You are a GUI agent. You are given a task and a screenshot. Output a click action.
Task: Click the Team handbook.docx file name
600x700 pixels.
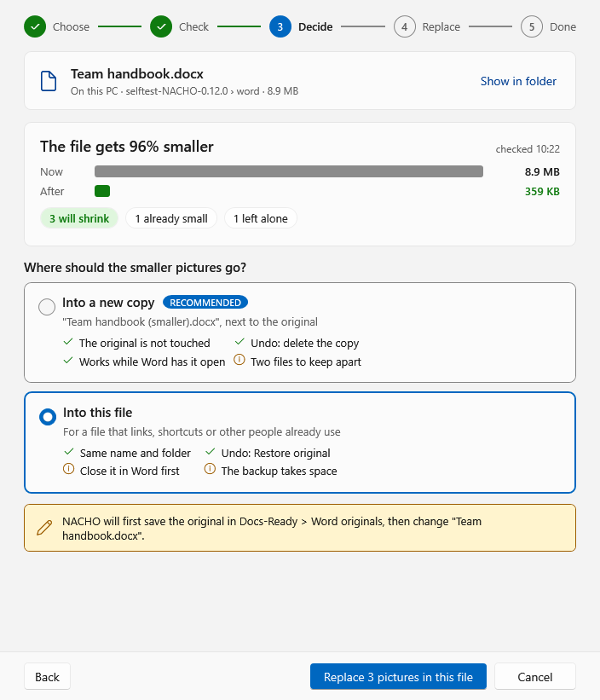point(137,73)
